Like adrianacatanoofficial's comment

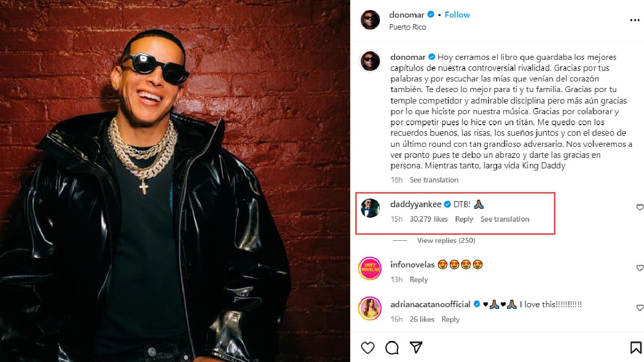639,308
